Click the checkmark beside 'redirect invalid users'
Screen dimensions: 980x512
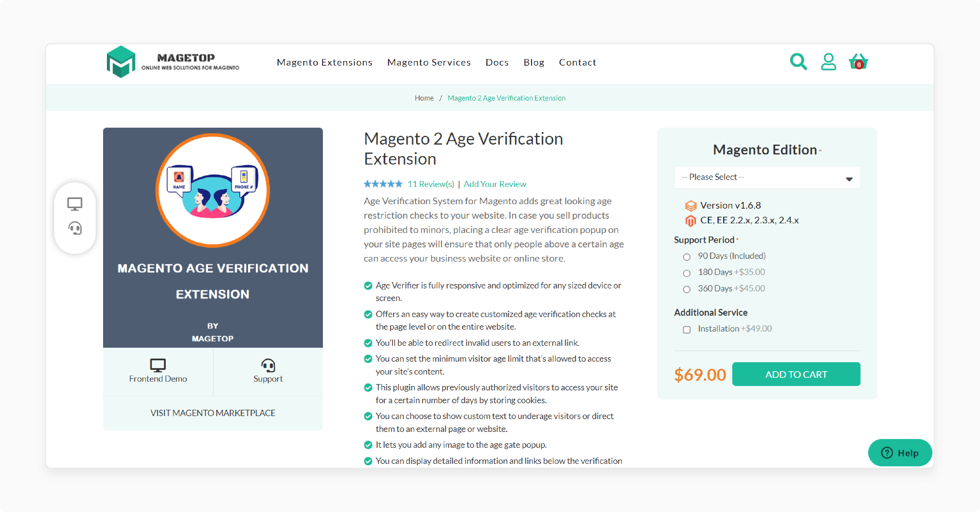pos(367,343)
